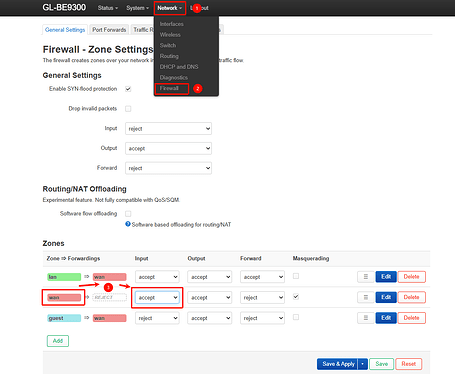Open the general Forward policy dropdown
Image resolution: width=455 pixels, height=374 pixels.
click(x=168, y=168)
